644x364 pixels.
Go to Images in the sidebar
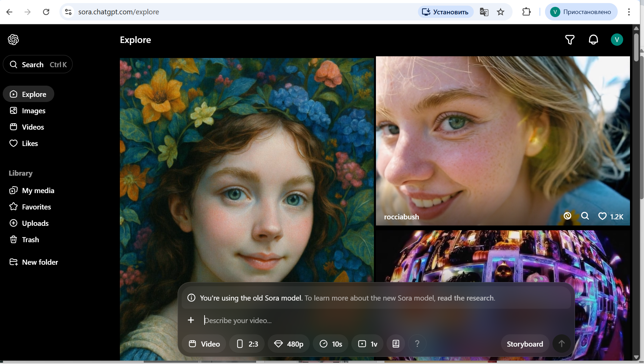coord(33,111)
